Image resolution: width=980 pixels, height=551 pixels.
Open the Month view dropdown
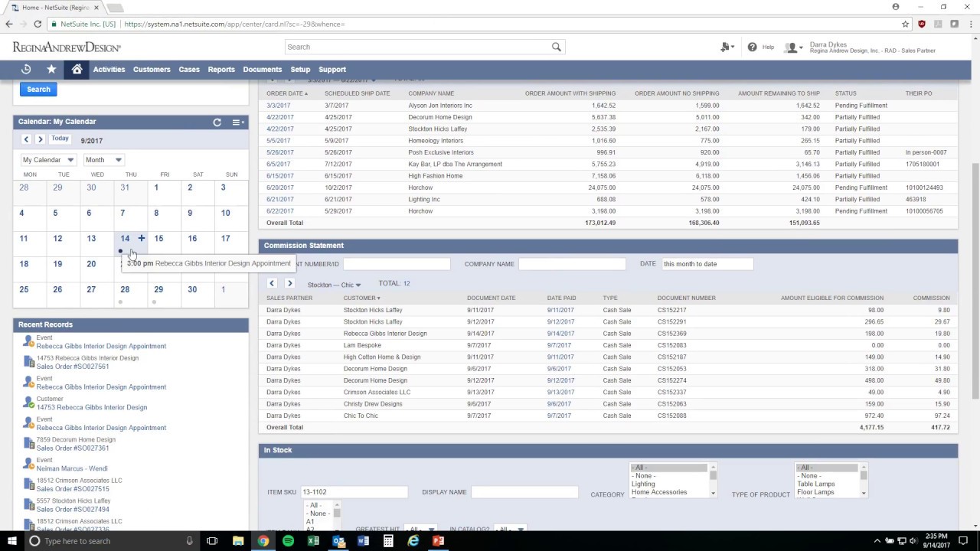click(x=103, y=160)
